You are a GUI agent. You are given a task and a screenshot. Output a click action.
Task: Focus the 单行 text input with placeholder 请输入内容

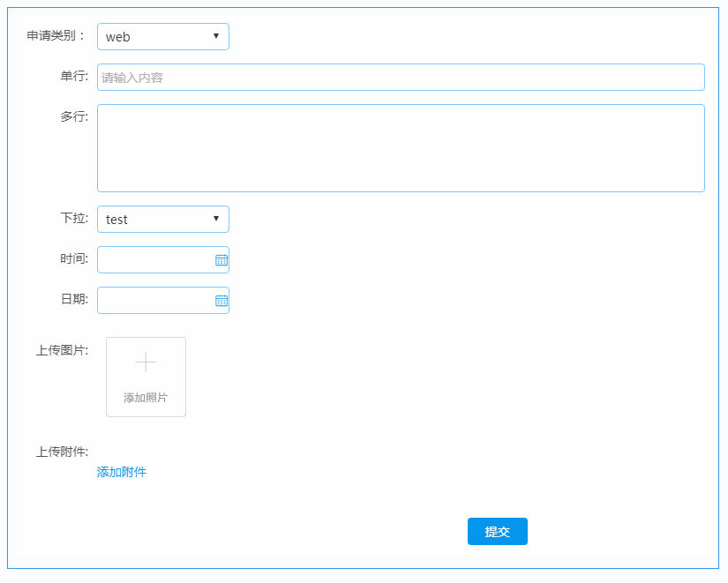tap(401, 78)
